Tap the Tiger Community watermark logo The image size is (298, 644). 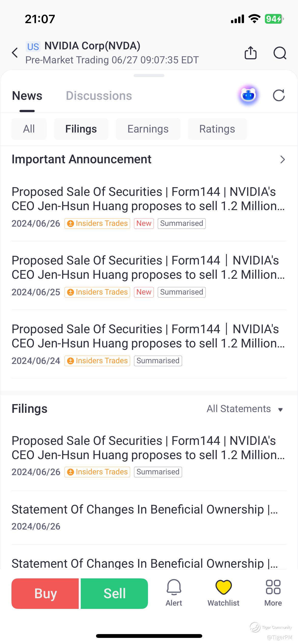tap(255, 627)
